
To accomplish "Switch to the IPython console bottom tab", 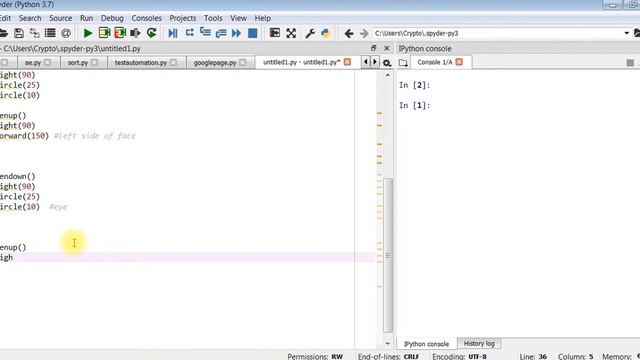I will (x=427, y=344).
